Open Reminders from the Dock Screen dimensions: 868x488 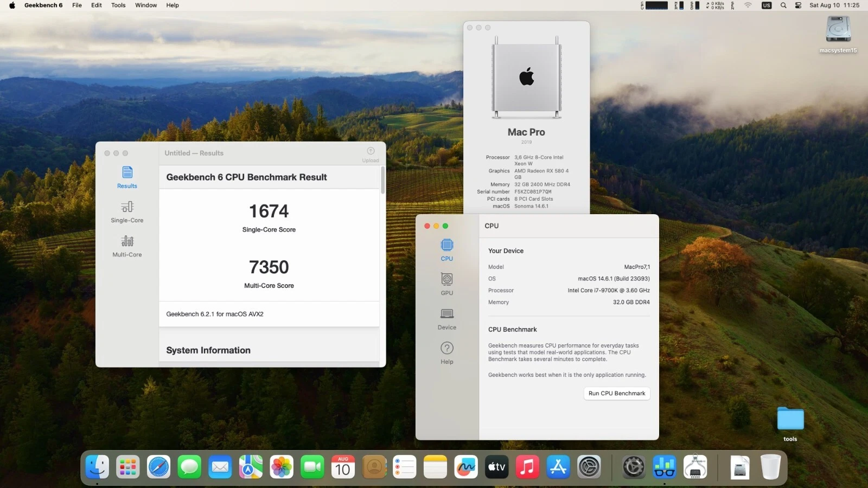pos(405,467)
